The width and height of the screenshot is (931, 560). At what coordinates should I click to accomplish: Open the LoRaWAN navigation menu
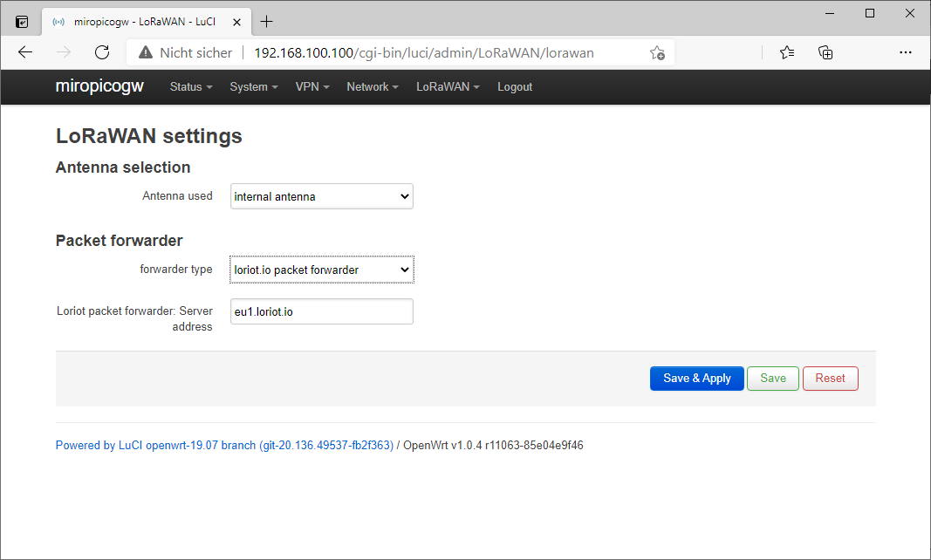[448, 87]
